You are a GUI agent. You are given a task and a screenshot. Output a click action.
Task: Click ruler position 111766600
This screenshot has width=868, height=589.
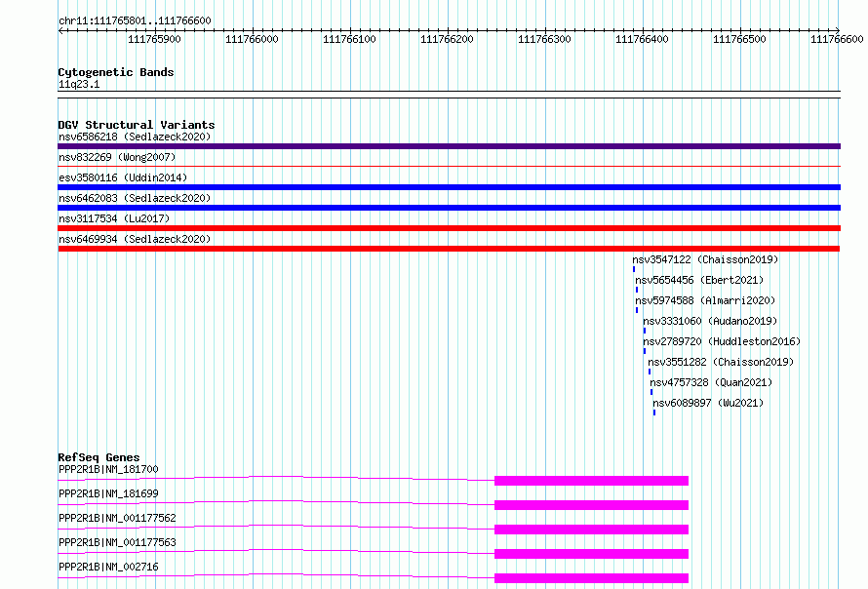[837, 39]
